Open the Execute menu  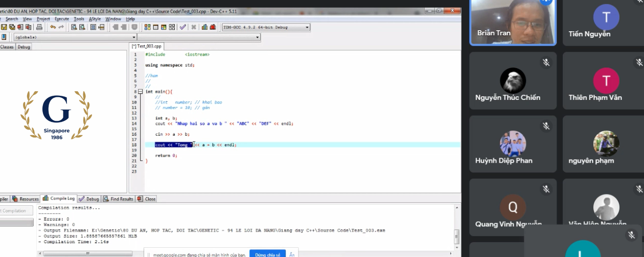tap(62, 19)
